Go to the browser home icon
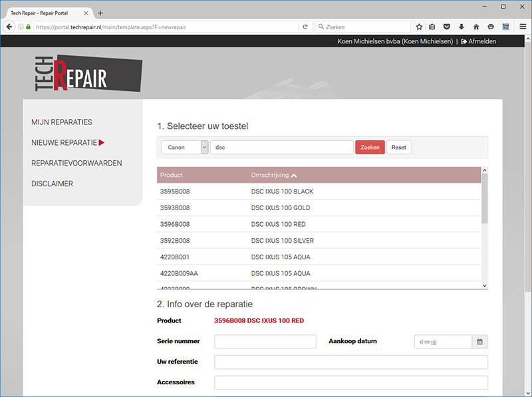The width and height of the screenshot is (532, 397). tap(476, 27)
